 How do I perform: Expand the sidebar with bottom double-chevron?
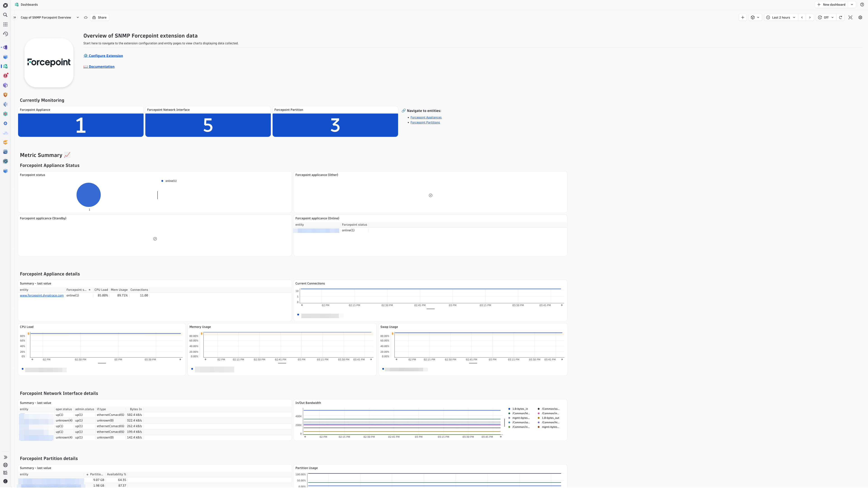(5, 457)
